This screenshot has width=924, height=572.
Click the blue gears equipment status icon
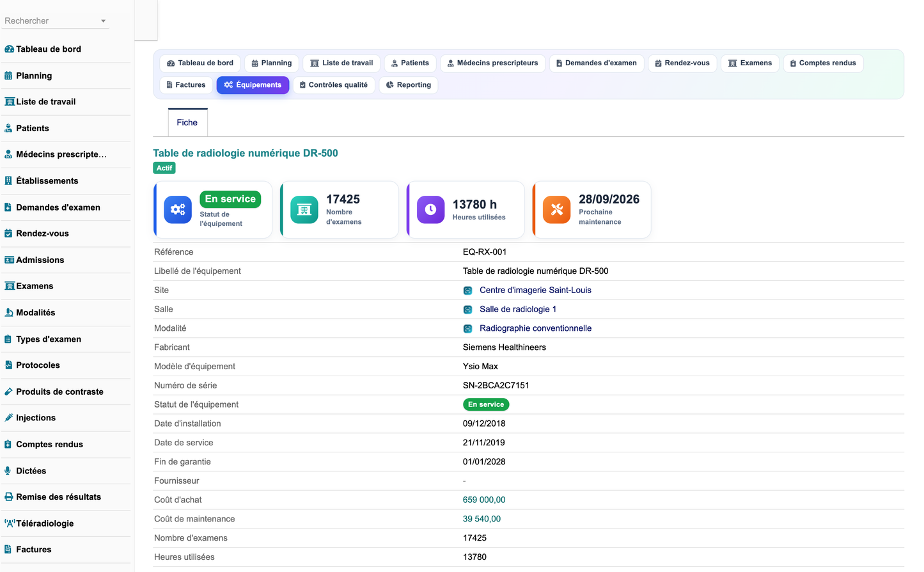(178, 210)
